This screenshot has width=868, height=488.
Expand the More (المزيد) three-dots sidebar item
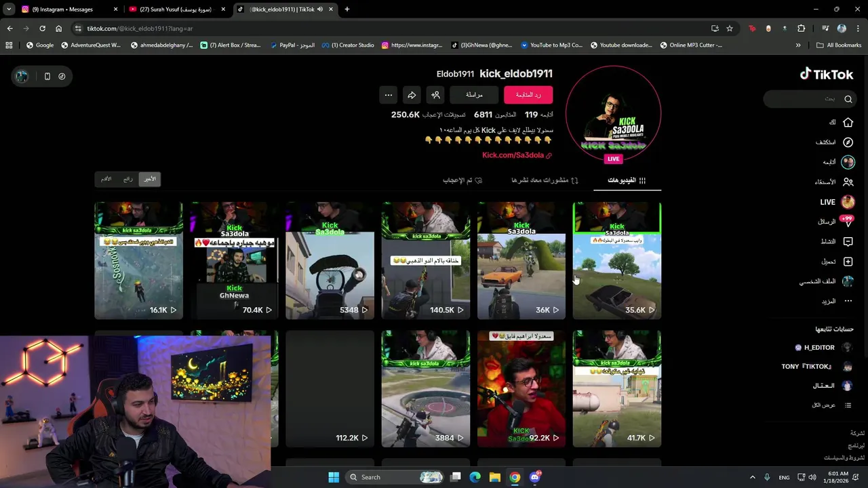click(848, 301)
